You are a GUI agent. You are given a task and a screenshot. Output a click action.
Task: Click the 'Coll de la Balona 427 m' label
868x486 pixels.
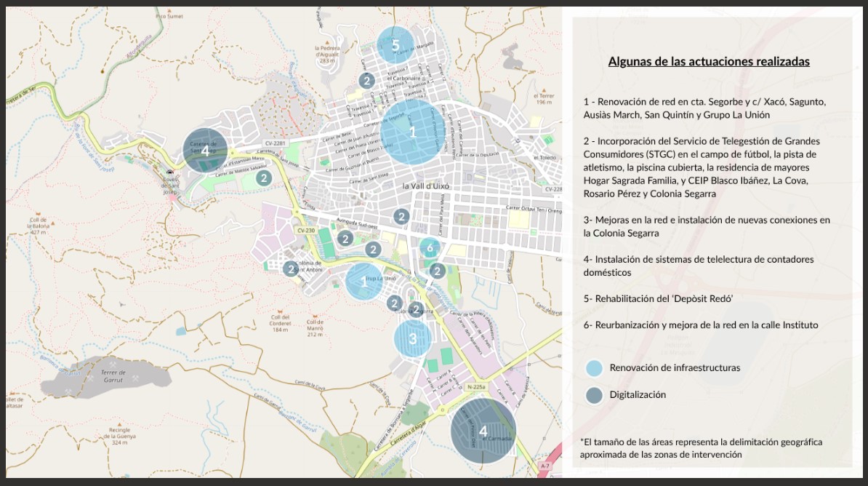(39, 226)
